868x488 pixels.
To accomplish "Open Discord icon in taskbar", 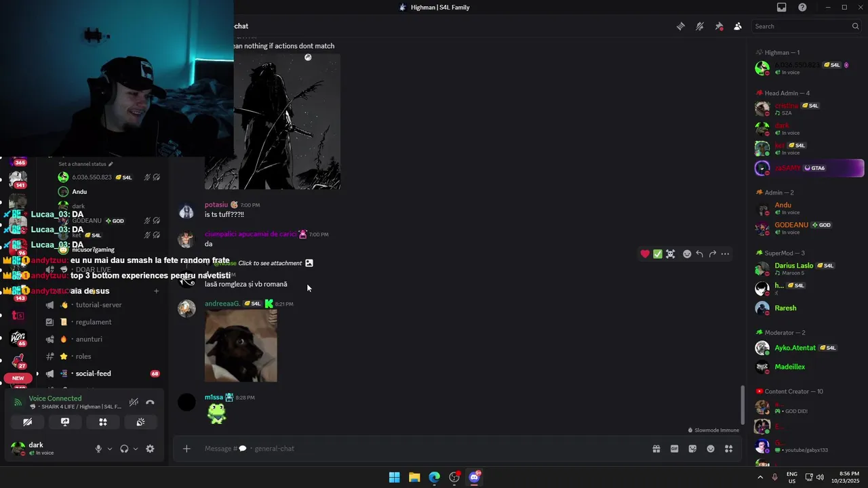I will point(475,477).
